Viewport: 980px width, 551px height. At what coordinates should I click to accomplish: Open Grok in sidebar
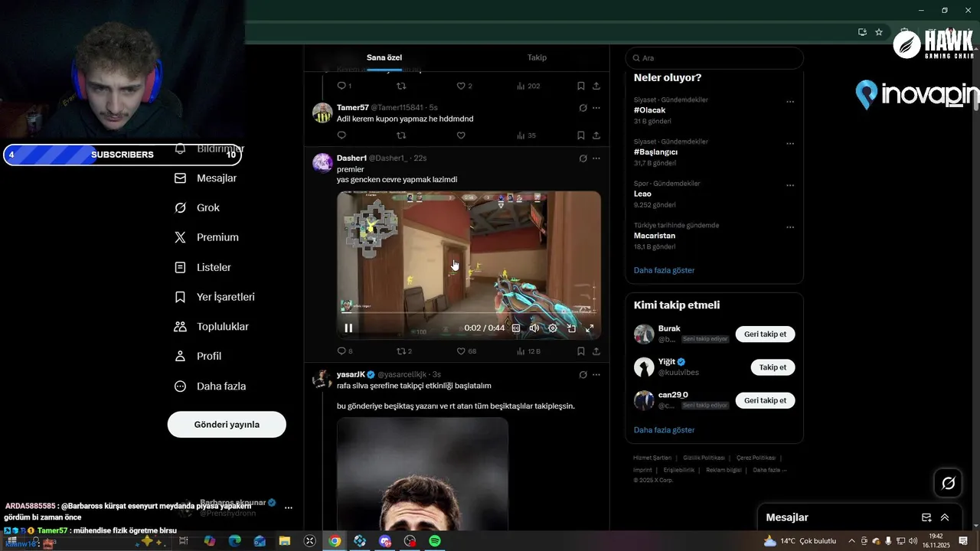click(x=198, y=208)
